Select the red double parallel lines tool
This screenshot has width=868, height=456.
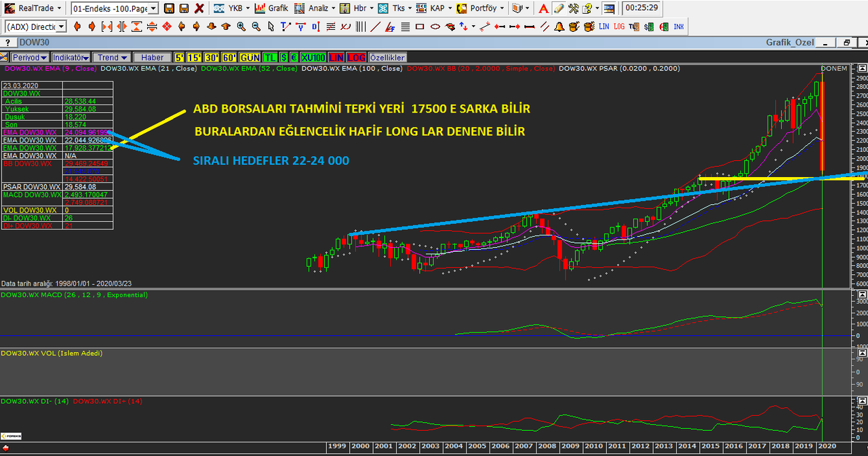(545, 26)
